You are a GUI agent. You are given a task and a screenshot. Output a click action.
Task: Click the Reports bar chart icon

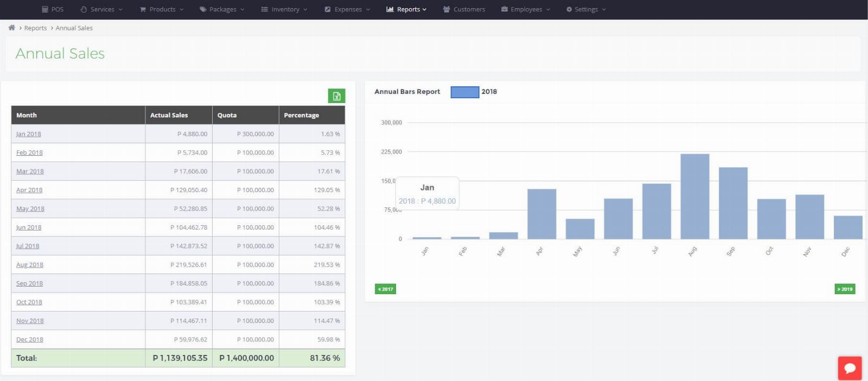point(390,9)
